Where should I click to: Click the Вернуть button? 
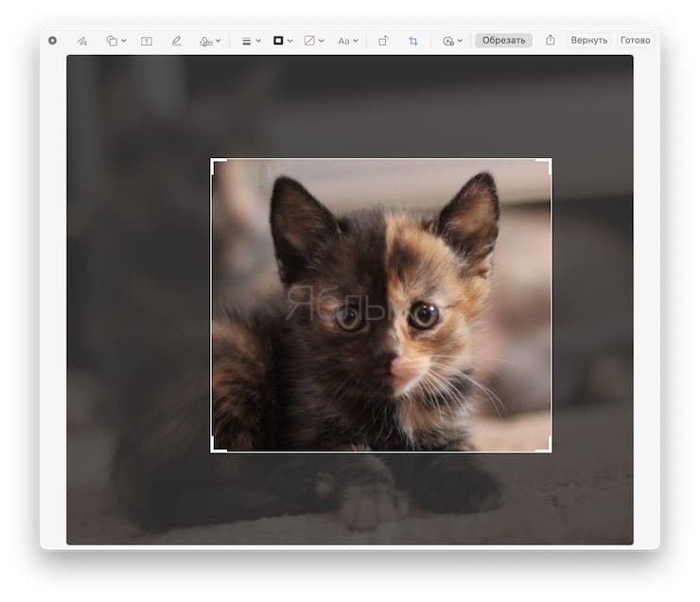pyautogui.click(x=588, y=40)
